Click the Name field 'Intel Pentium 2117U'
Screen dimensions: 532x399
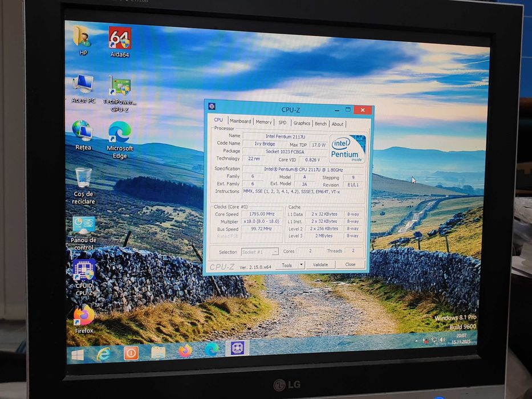pyautogui.click(x=285, y=136)
